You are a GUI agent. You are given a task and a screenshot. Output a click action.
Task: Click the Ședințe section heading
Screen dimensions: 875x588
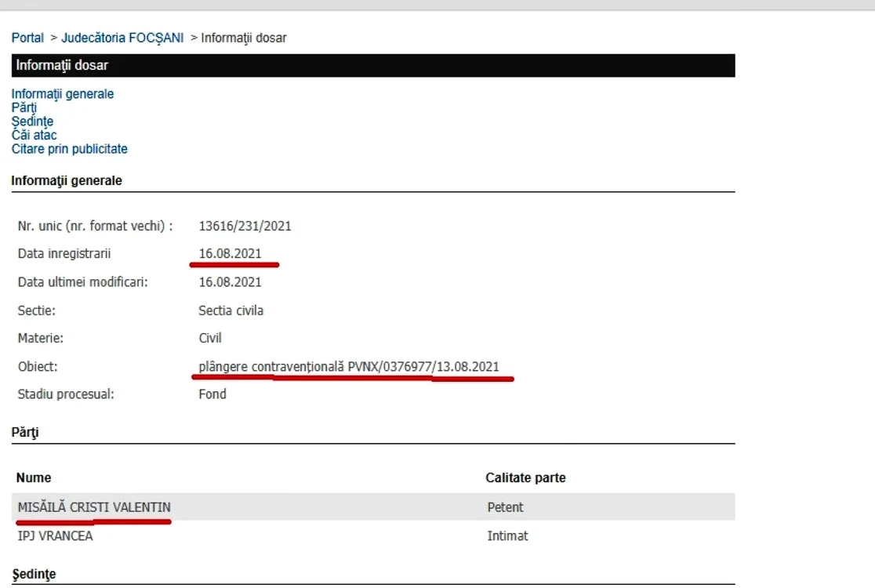[x=34, y=574]
